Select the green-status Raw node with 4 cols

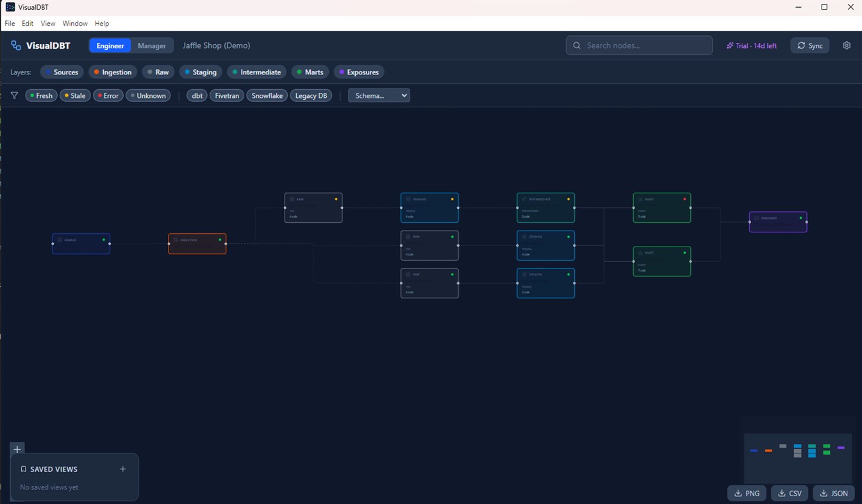point(429,245)
